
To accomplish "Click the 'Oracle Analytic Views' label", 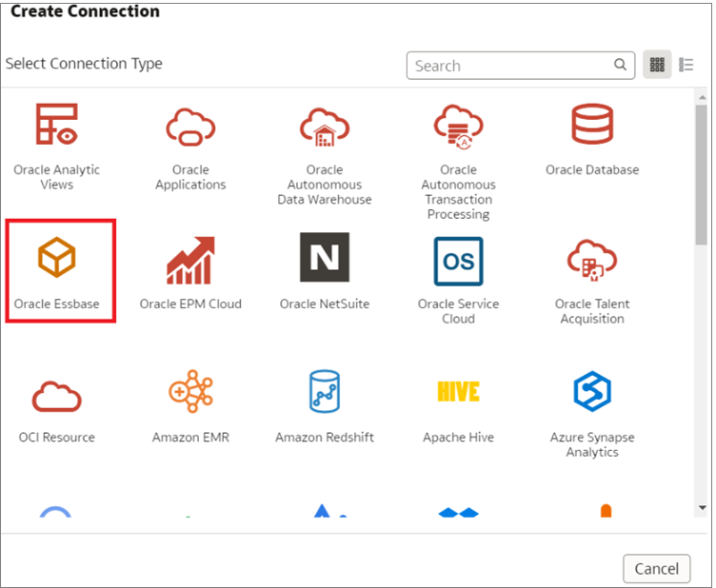I will pos(56,177).
